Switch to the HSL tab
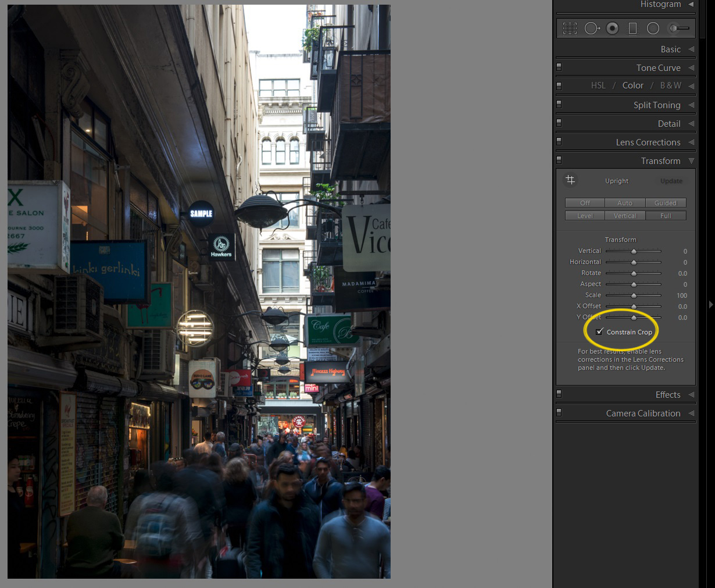The width and height of the screenshot is (715, 588). 598,85
